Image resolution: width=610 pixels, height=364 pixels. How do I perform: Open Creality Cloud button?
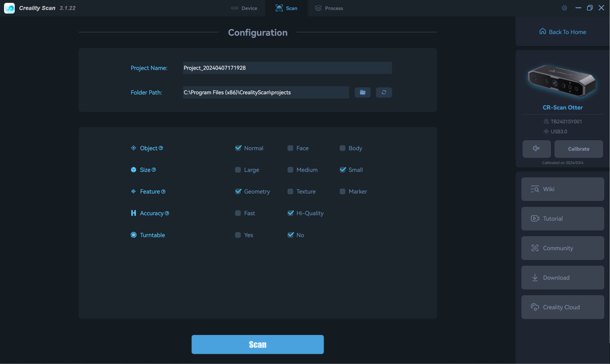[x=563, y=307]
